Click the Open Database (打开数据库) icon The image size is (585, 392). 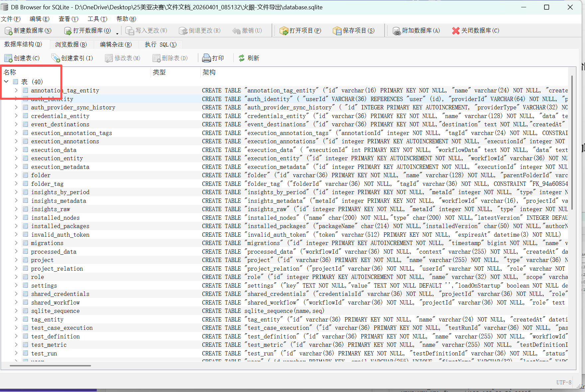click(68, 31)
